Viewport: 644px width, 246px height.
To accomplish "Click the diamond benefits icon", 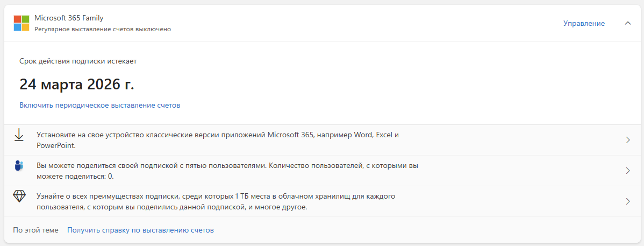I will (19, 196).
